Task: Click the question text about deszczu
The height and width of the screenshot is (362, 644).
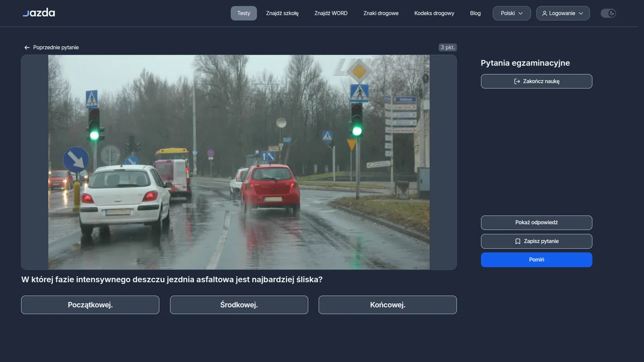Action: click(x=172, y=279)
